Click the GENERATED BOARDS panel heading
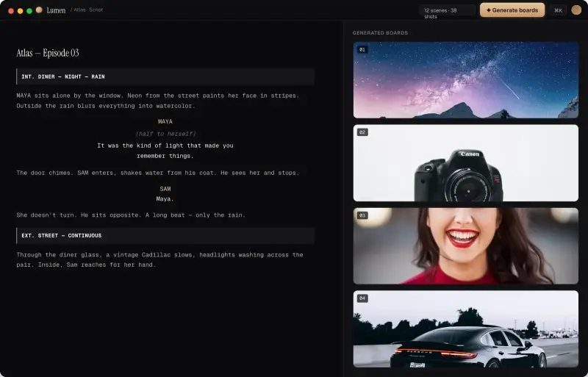 point(380,32)
